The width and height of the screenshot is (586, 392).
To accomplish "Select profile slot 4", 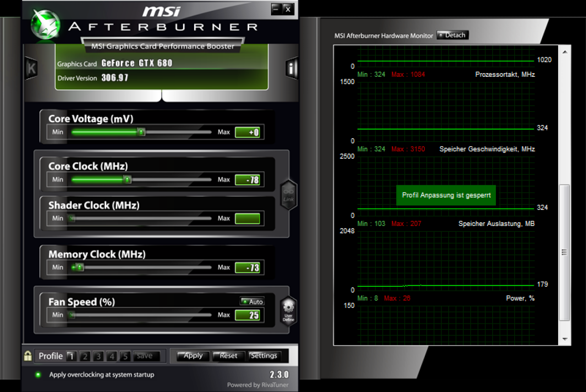I will tap(112, 356).
